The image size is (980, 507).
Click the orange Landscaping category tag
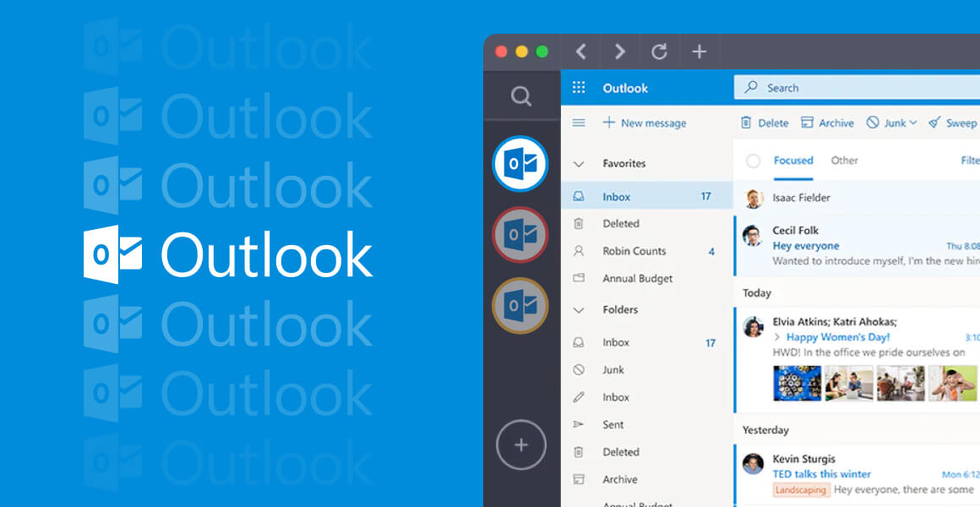point(801,489)
